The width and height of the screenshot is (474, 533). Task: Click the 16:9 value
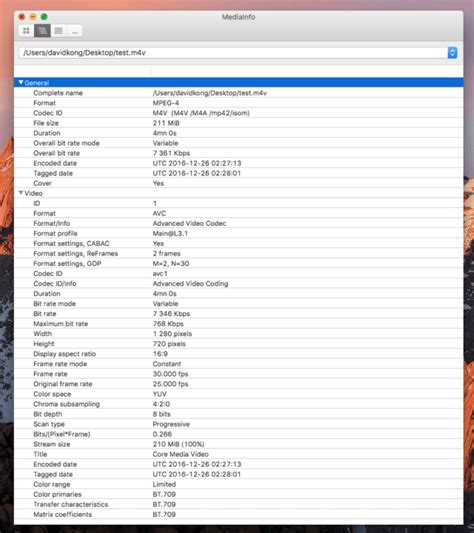[160, 354]
